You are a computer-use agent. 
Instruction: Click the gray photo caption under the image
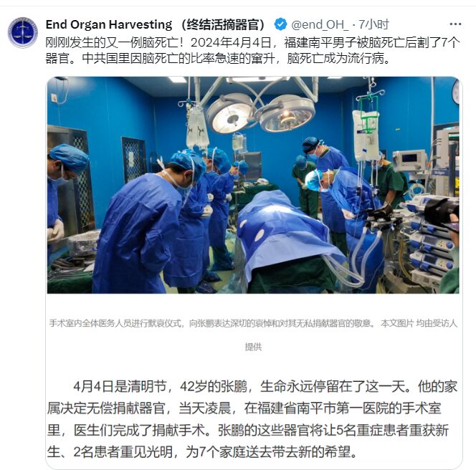pyautogui.click(x=253, y=335)
